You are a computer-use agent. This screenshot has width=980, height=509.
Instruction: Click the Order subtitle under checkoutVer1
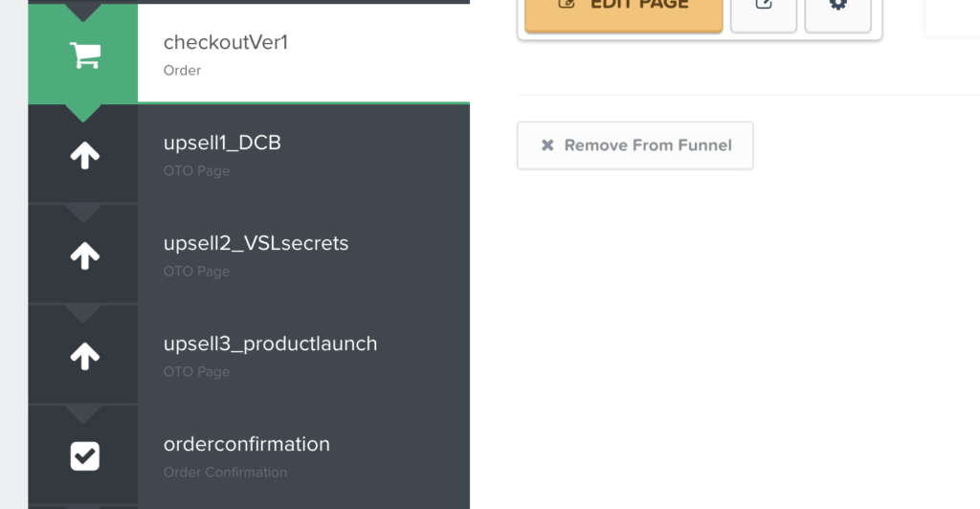(182, 71)
